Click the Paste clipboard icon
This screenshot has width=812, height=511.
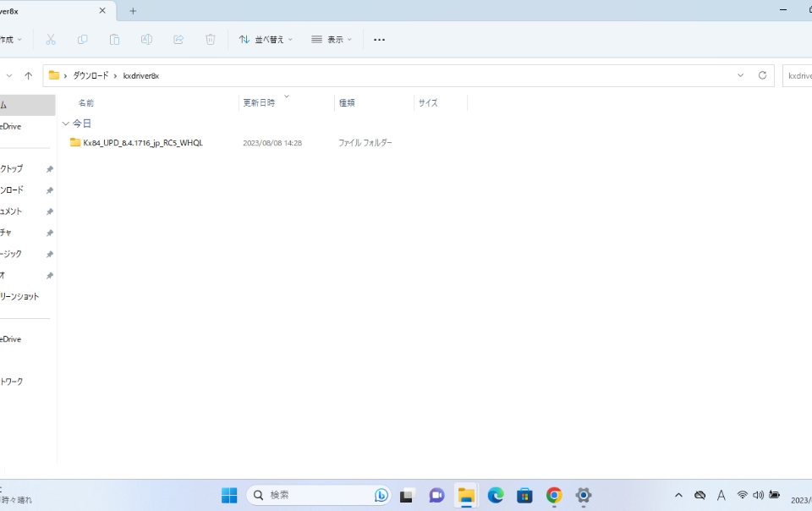tap(114, 40)
